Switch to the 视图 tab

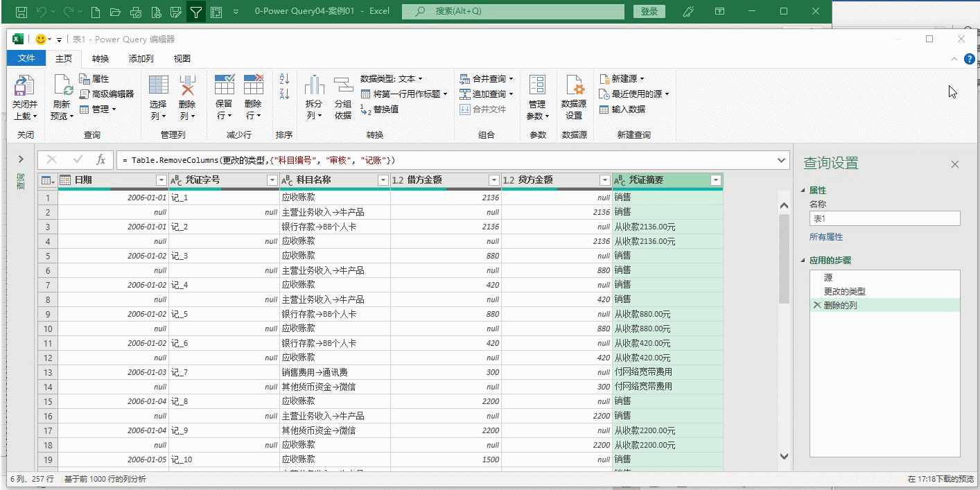tap(182, 59)
